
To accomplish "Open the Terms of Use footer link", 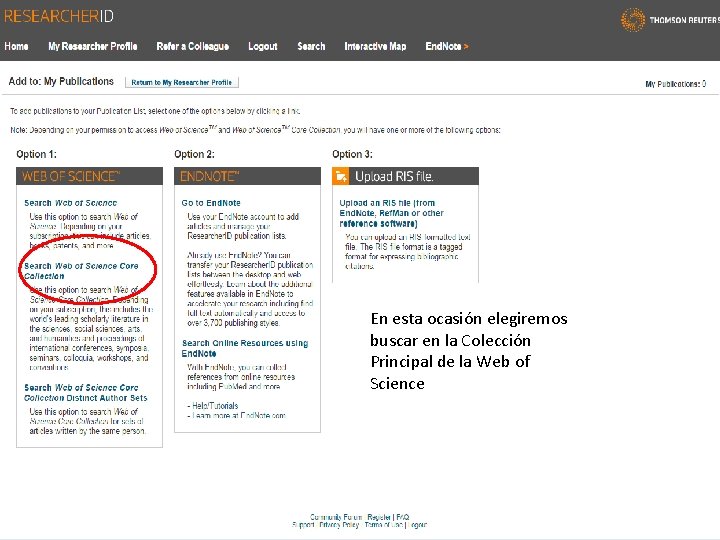I will [383, 525].
